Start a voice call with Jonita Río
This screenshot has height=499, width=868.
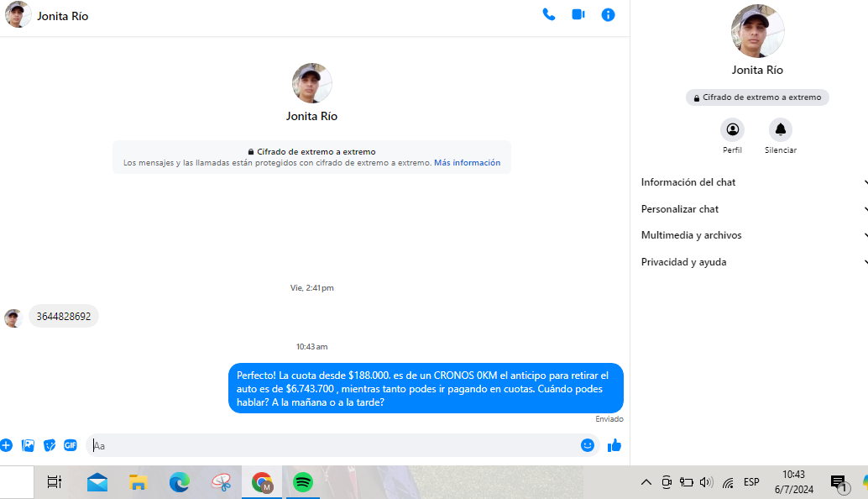point(549,14)
